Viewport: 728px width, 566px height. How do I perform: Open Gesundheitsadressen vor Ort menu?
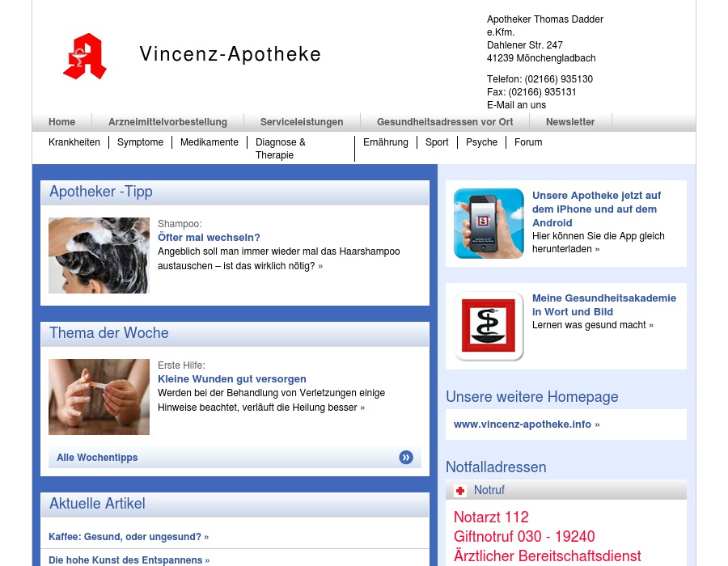(x=445, y=122)
